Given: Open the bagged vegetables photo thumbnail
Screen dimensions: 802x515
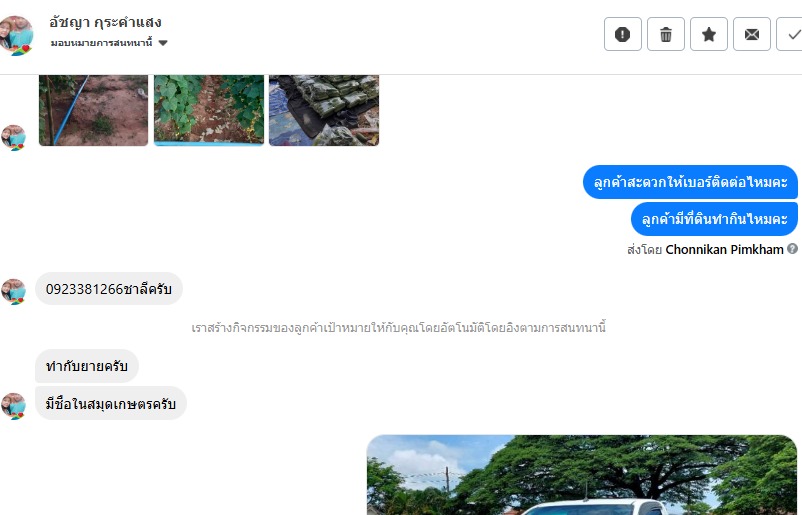Looking at the screenshot, I should [324, 110].
